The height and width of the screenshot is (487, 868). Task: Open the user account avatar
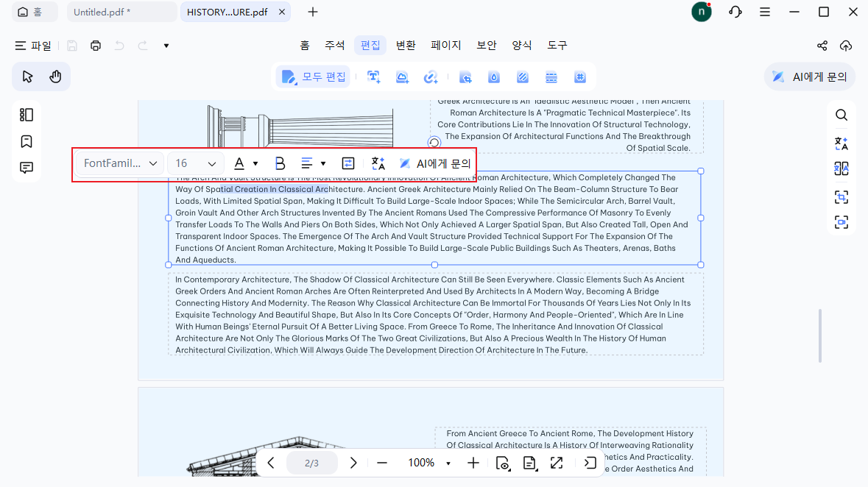click(702, 12)
